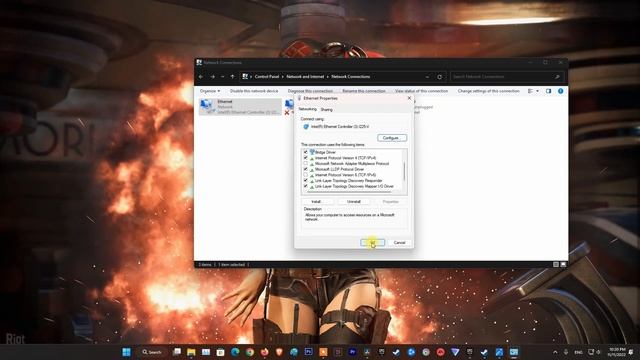
Task: Show hidden system tray icons
Action: tap(555, 352)
